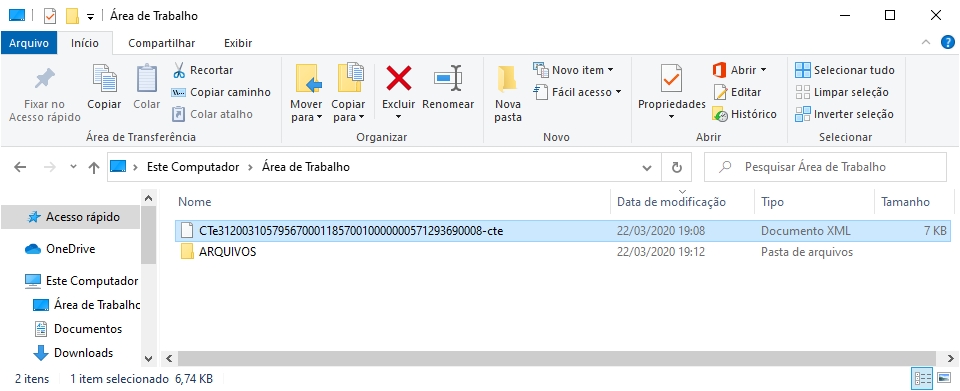This screenshot has height=391, width=960.
Task: Switch to the Compartilhar tab
Action: (162, 43)
